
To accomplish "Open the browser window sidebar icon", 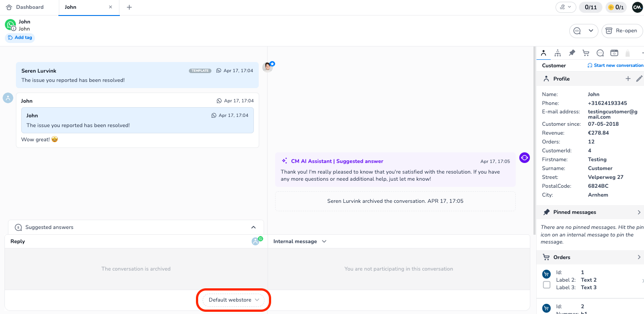I will click(x=614, y=53).
